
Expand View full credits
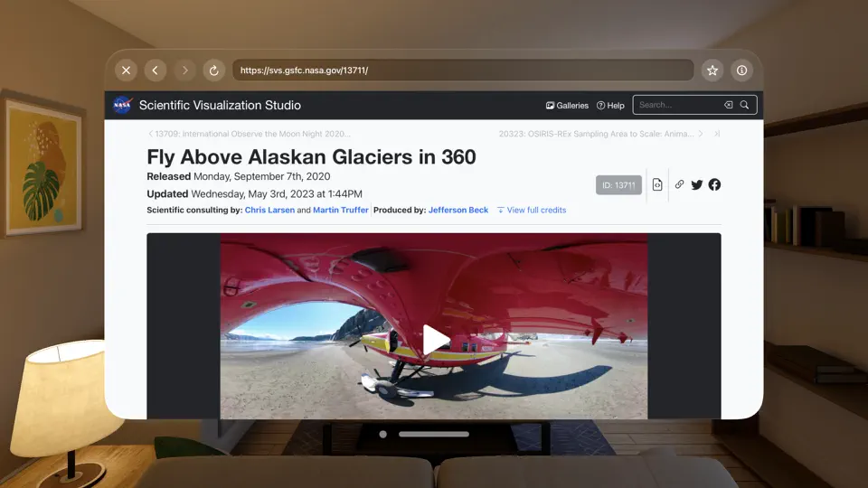tap(532, 211)
